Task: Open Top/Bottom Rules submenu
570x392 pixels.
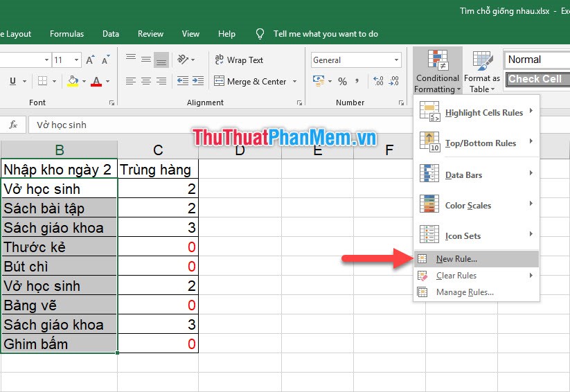Action: tap(477, 143)
